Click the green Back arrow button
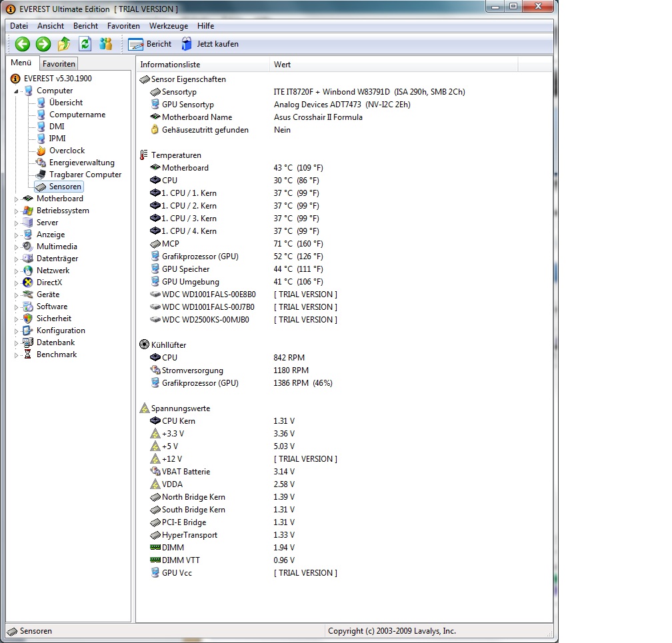672x643 pixels. pyautogui.click(x=22, y=44)
